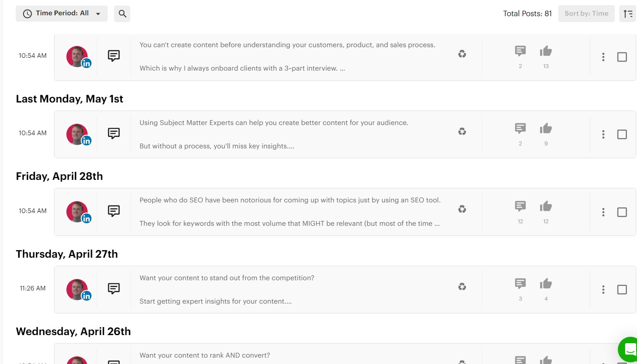
Task: Open three-dot options on the 3-part interview post
Action: [603, 57]
